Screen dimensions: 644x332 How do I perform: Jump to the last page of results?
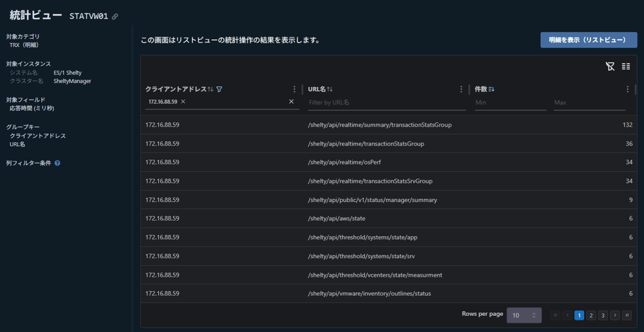(x=627, y=315)
